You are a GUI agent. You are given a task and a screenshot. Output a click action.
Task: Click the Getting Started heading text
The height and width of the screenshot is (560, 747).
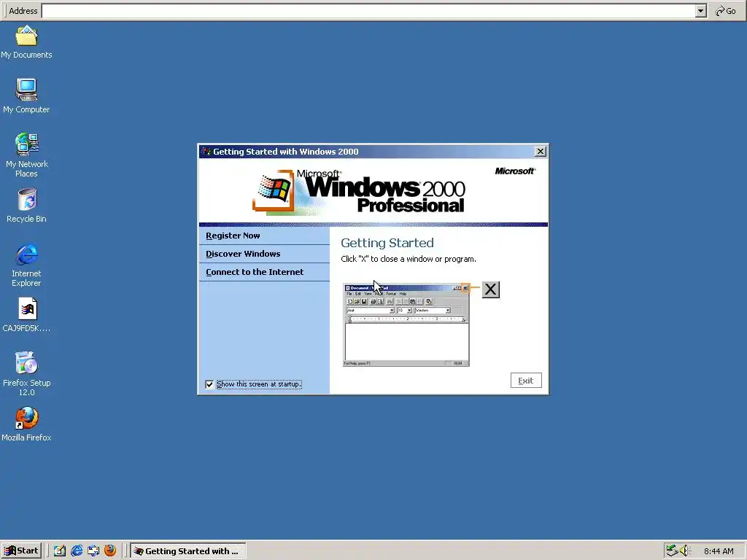pos(387,243)
